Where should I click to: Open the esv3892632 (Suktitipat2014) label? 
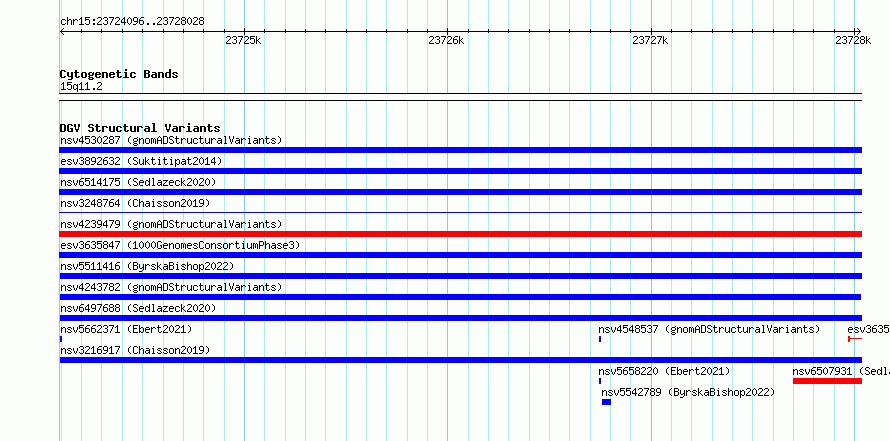tap(141, 161)
